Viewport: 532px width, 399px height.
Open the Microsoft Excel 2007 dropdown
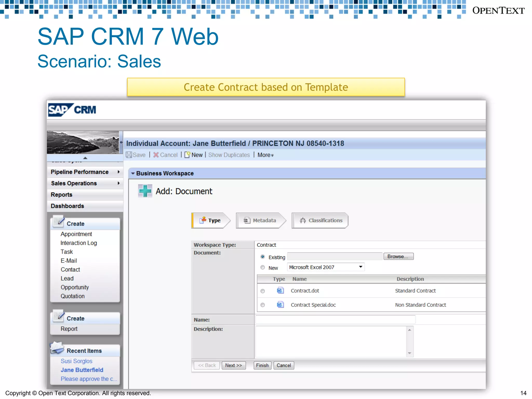tap(326, 267)
